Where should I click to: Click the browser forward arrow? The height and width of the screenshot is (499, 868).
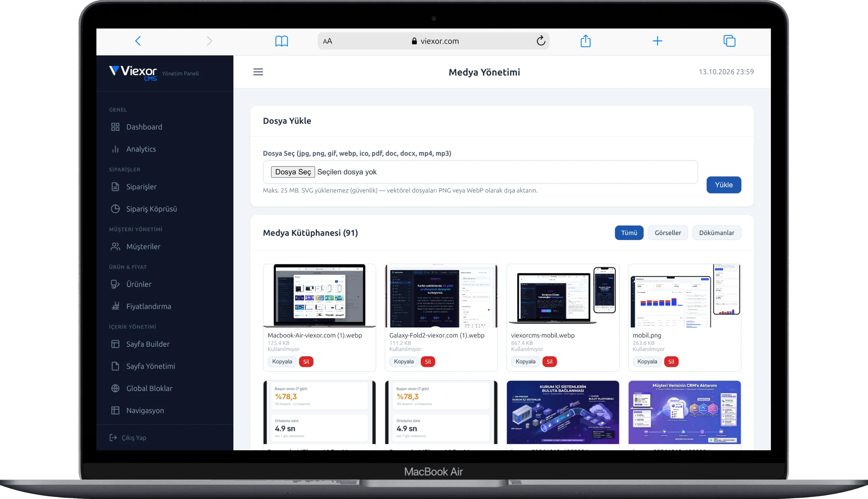coord(210,41)
